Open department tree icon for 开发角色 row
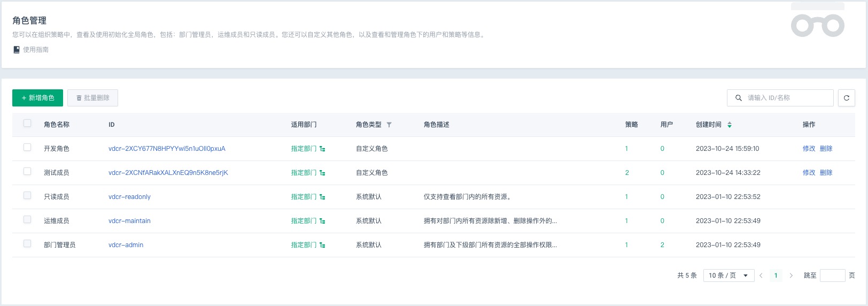 (x=322, y=149)
